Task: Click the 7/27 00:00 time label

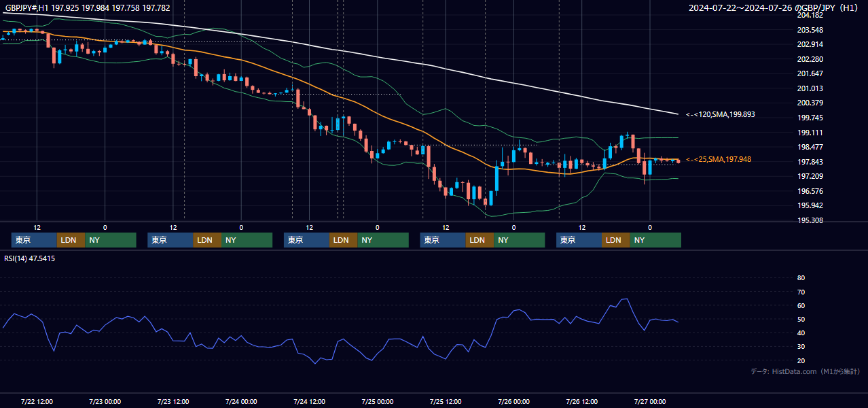Action: click(x=650, y=402)
